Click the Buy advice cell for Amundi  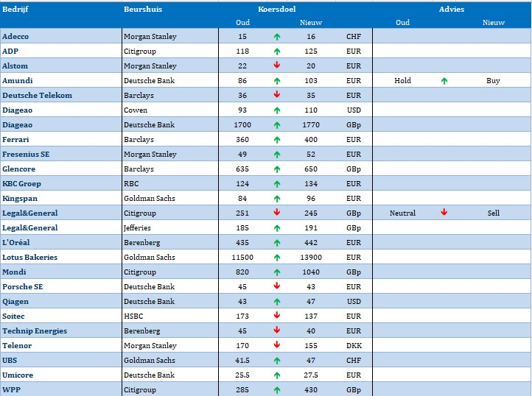point(493,81)
